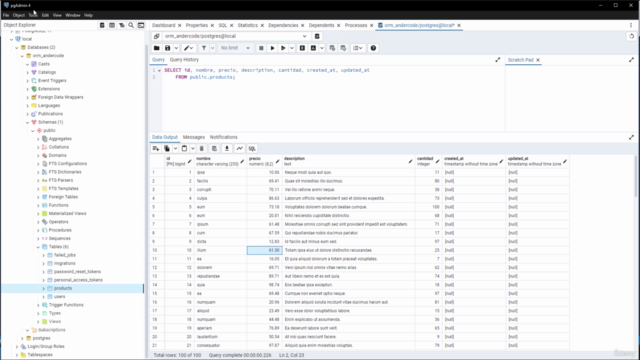
Task: Execute query with the play icon
Action: (x=272, y=48)
